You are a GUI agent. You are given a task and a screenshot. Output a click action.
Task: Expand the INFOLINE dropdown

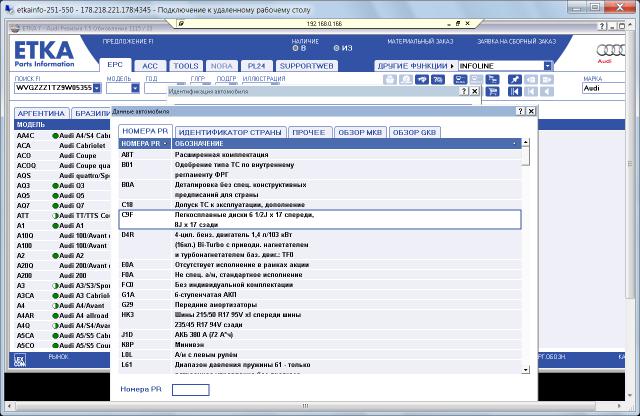click(548, 66)
